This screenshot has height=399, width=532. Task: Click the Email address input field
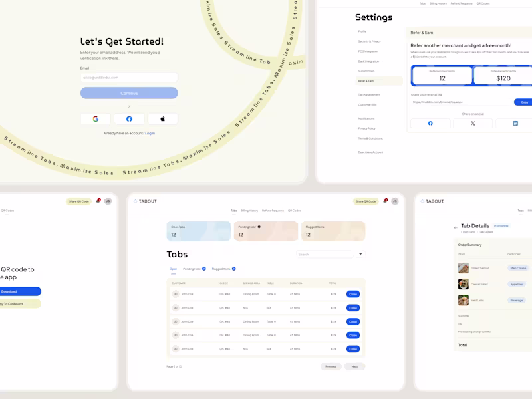coord(128,76)
